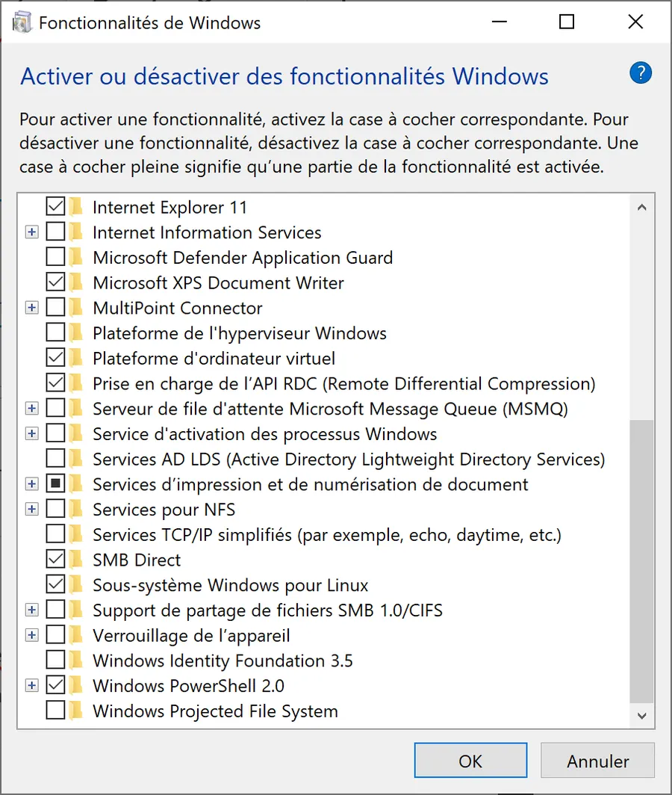672x795 pixels.
Task: Enable Services AD LDS checkbox
Action: coord(55,458)
